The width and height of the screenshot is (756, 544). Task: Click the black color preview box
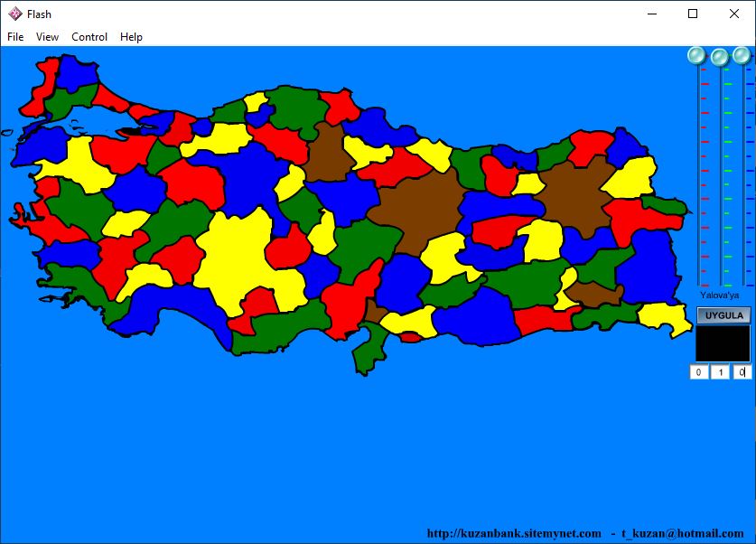(723, 343)
